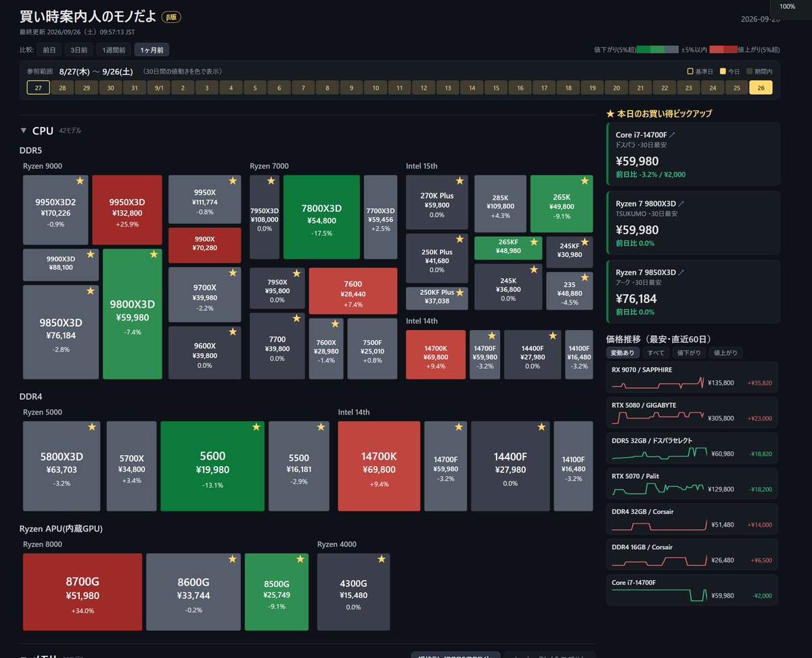Image resolution: width=812 pixels, height=658 pixels.
Task: Click the β版 badge beside the title
Action: point(171,18)
